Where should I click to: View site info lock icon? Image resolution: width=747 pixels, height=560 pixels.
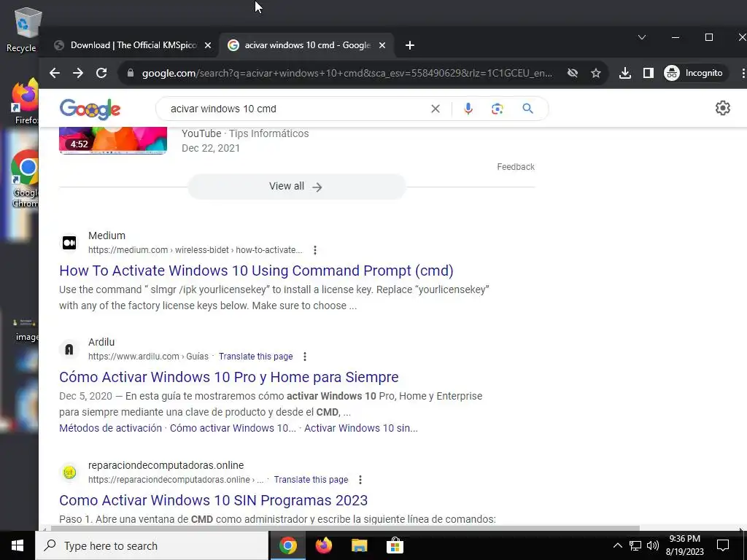tap(131, 73)
